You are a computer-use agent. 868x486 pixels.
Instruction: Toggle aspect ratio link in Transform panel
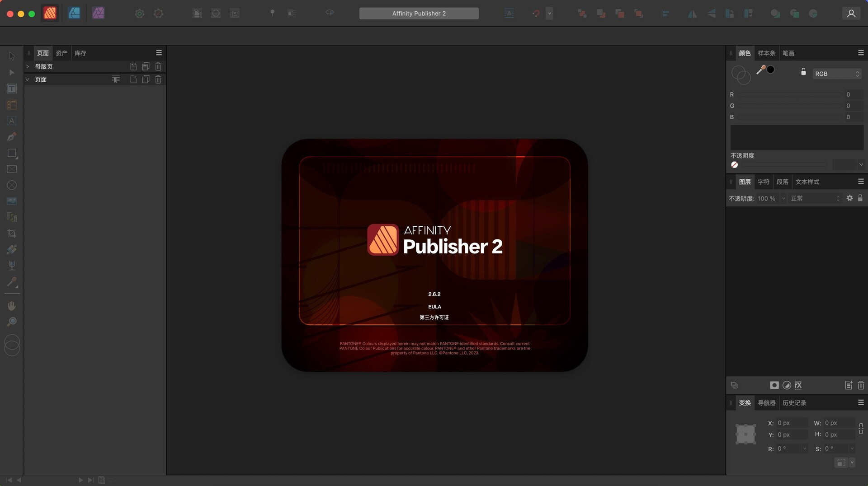[x=861, y=429]
